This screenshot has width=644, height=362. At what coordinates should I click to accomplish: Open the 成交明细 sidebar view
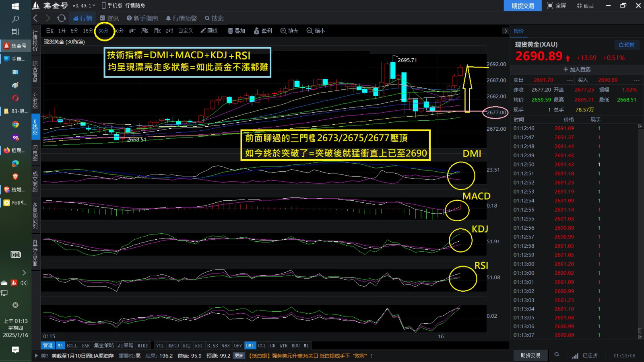pyautogui.click(x=35, y=181)
